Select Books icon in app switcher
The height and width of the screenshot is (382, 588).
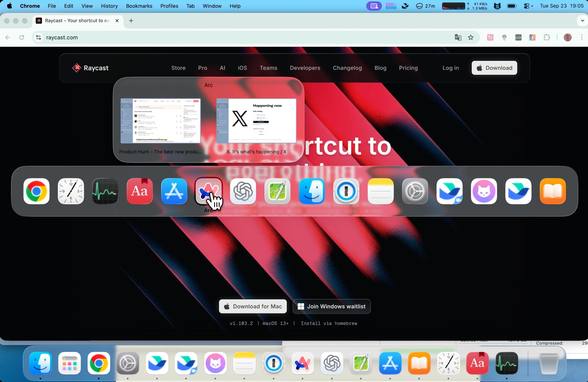click(553, 191)
